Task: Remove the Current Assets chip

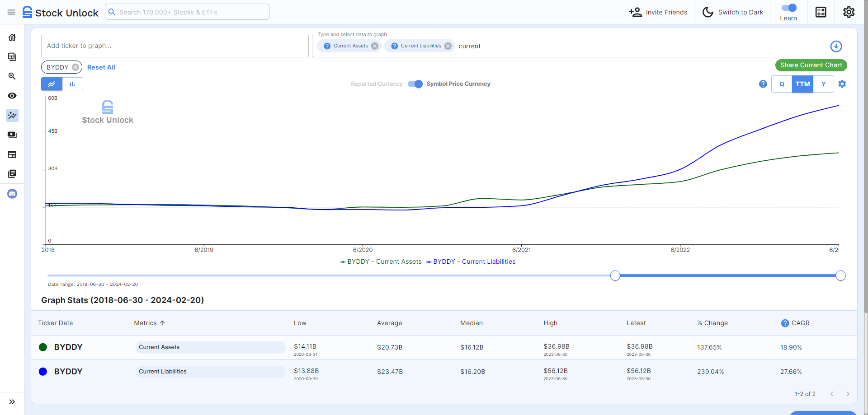Action: (x=375, y=46)
